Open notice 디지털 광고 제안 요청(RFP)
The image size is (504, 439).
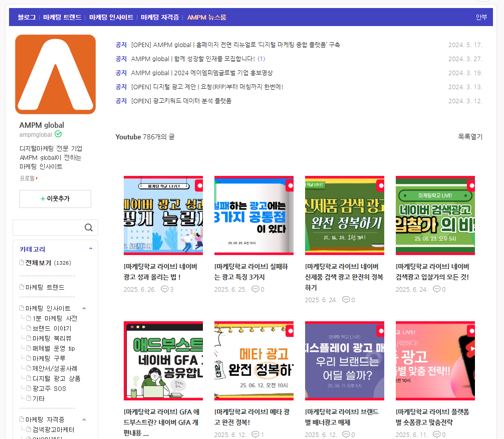(x=207, y=87)
